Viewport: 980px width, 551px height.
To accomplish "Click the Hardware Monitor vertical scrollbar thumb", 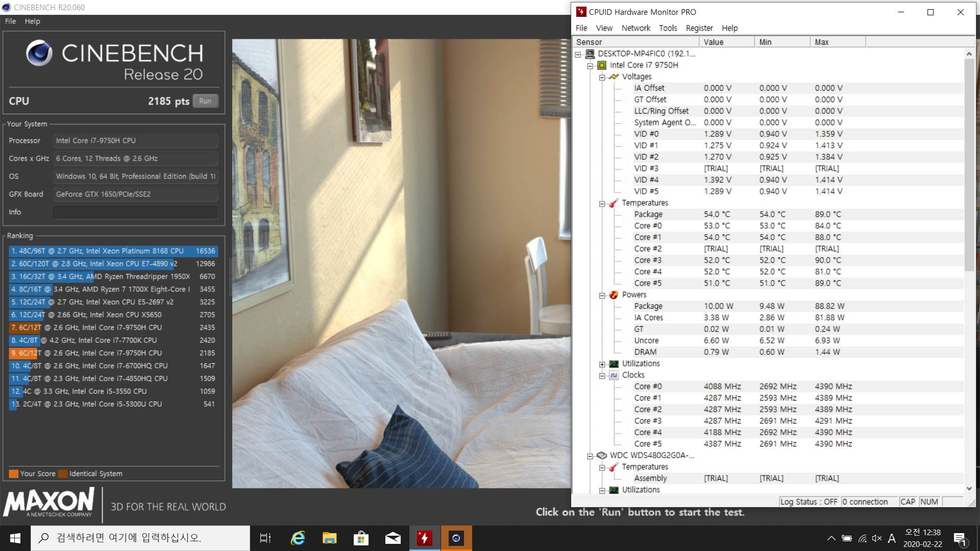I will (x=969, y=164).
